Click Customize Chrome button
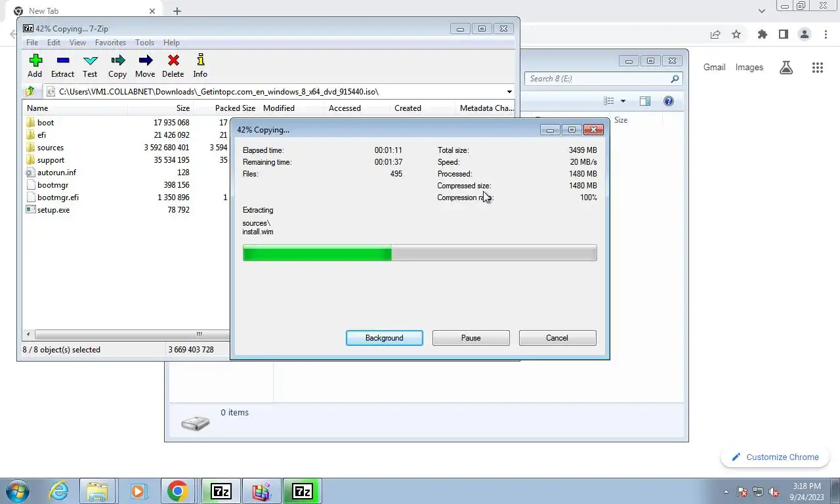The image size is (840, 504). tap(775, 457)
